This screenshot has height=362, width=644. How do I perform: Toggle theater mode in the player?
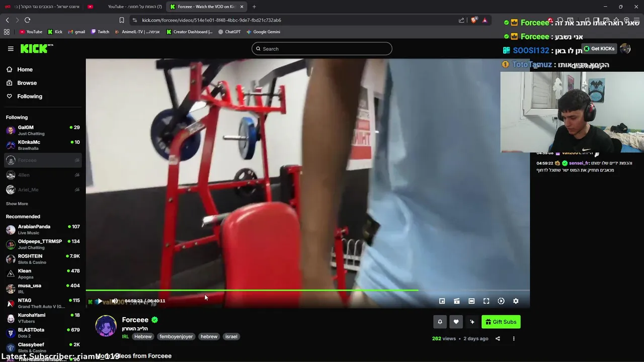click(471, 301)
